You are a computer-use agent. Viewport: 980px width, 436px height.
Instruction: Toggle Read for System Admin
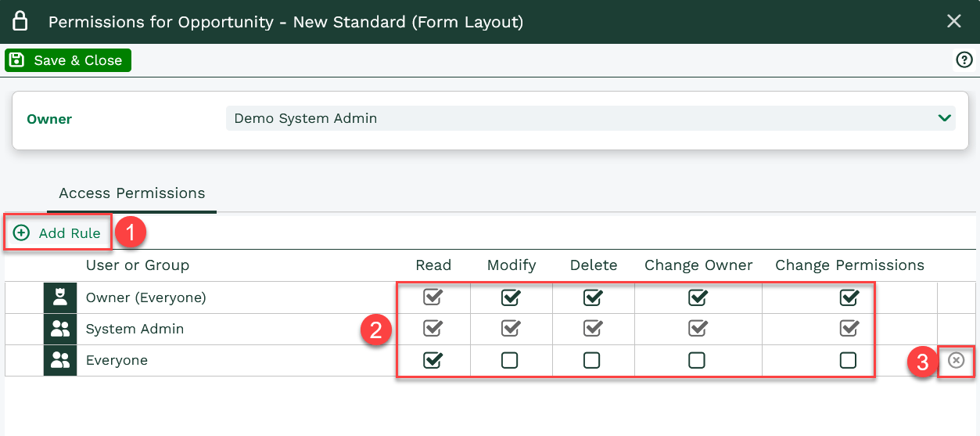(x=433, y=329)
